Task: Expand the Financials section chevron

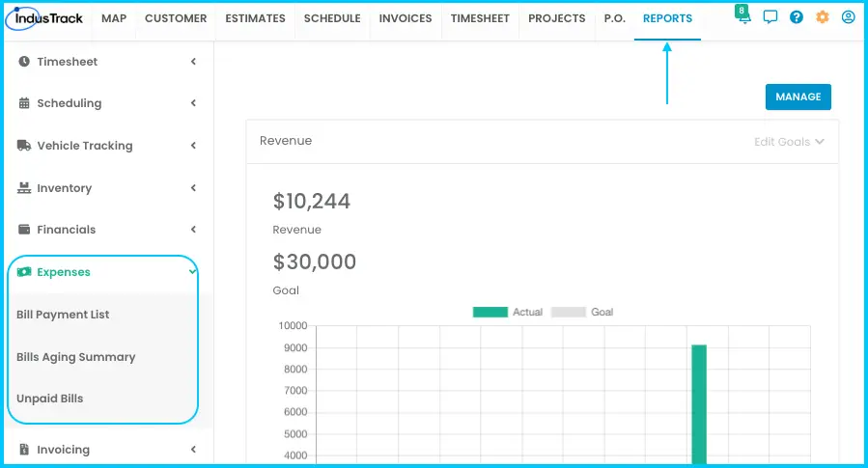Action: point(193,229)
